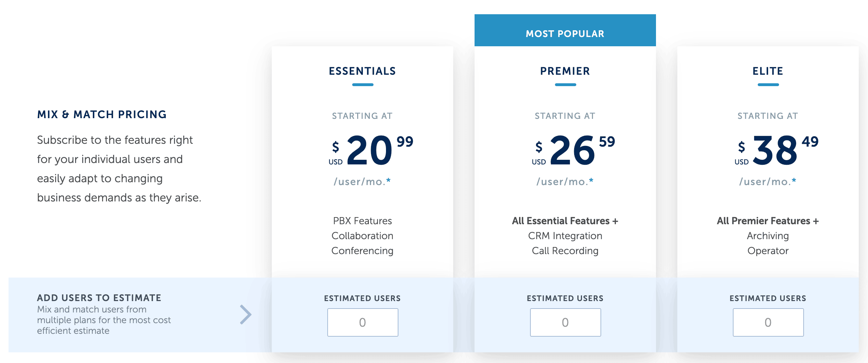Select the Elite estimated users box
The image size is (868, 363).
click(768, 322)
